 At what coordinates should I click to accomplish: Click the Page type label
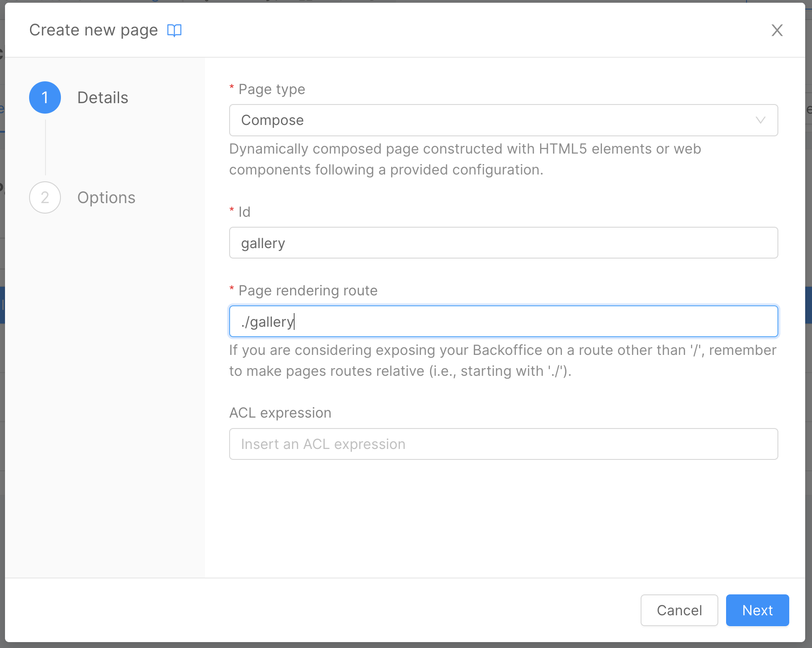(x=271, y=89)
